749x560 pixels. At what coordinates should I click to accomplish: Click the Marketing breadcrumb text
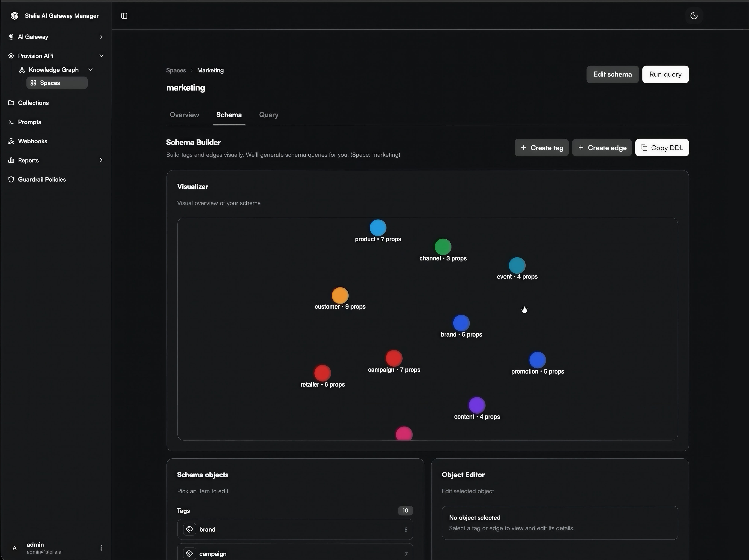[x=210, y=70]
